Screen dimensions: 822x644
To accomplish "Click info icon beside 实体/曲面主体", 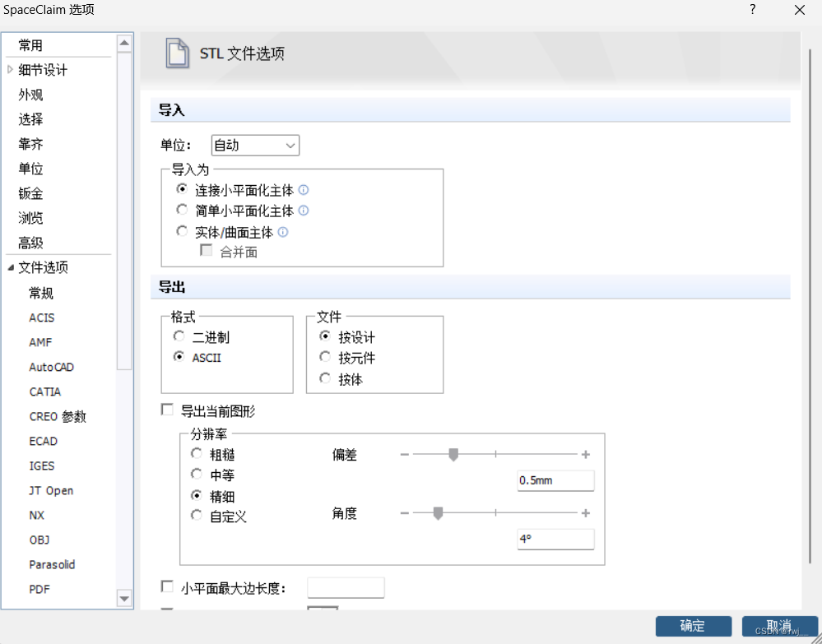I will pyautogui.click(x=283, y=232).
